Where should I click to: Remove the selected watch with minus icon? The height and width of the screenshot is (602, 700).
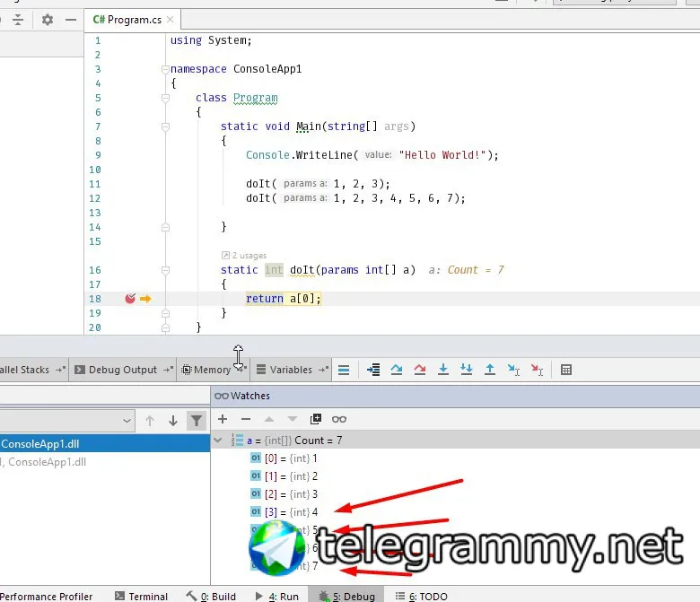tap(246, 419)
